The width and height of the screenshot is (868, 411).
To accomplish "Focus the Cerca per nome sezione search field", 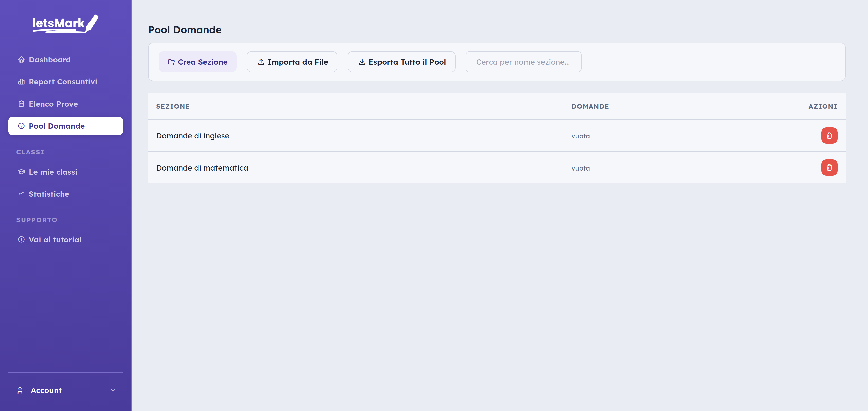I will (x=523, y=62).
